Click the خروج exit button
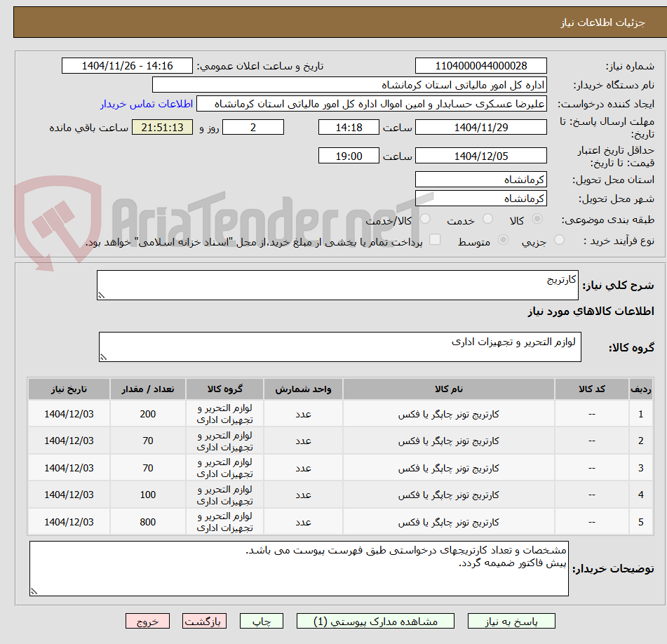 pos(147,621)
